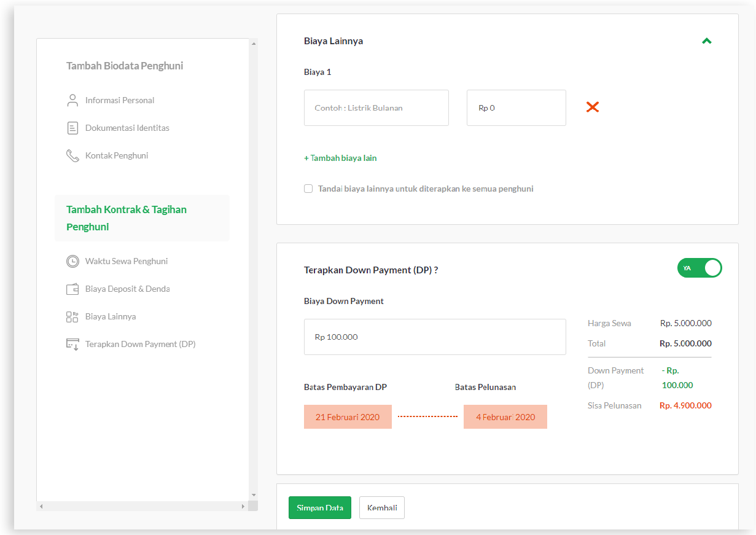The height and width of the screenshot is (535, 756).
Task: Click the grid Rp icon for Biaya Lainnya
Action: (x=72, y=317)
